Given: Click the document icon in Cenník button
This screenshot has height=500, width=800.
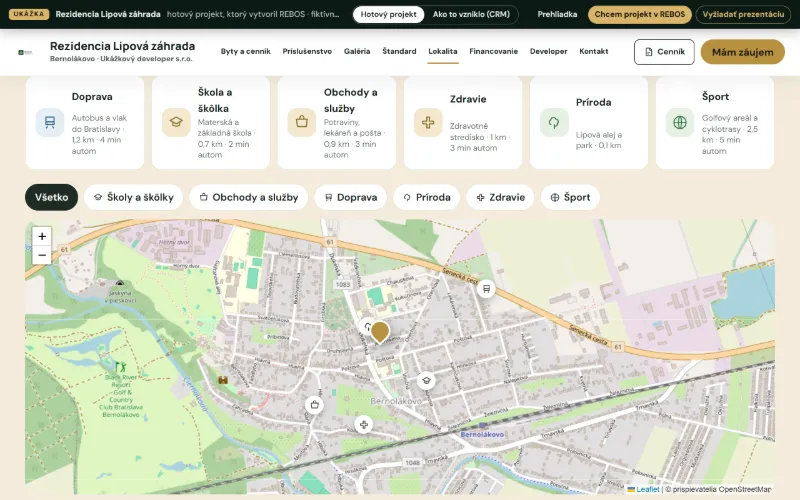Looking at the screenshot, I should 648,52.
